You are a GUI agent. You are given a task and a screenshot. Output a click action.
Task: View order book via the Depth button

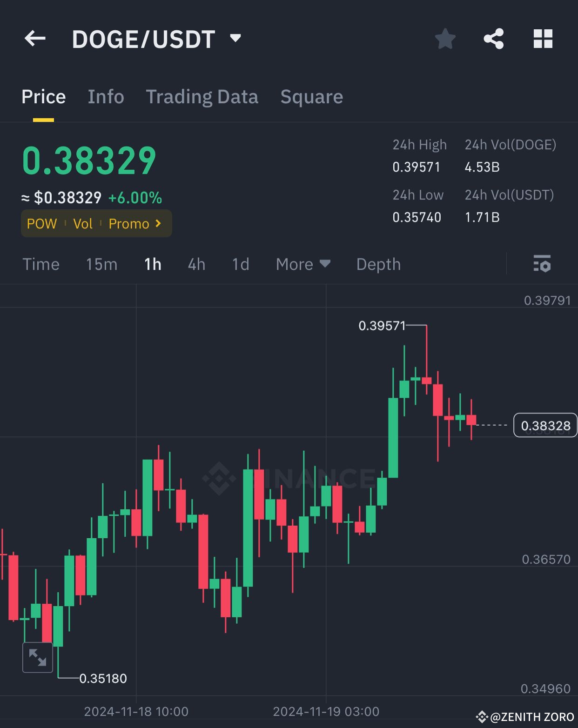(x=378, y=264)
